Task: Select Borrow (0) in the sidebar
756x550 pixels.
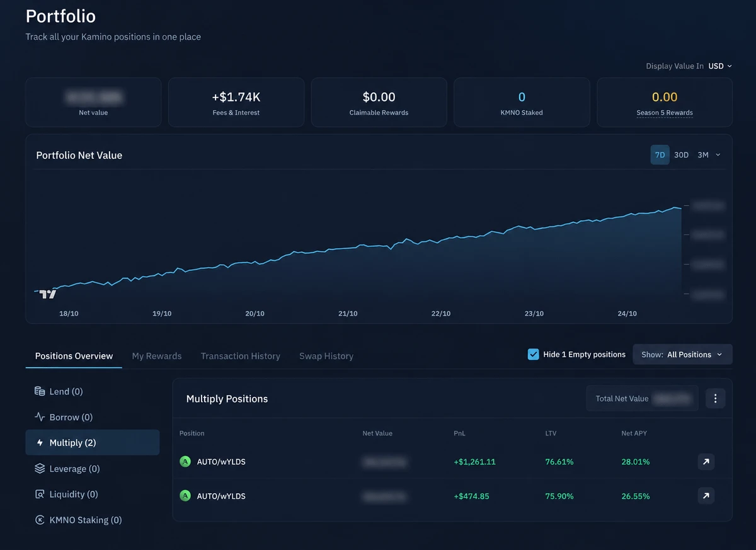Action: pyautogui.click(x=93, y=417)
